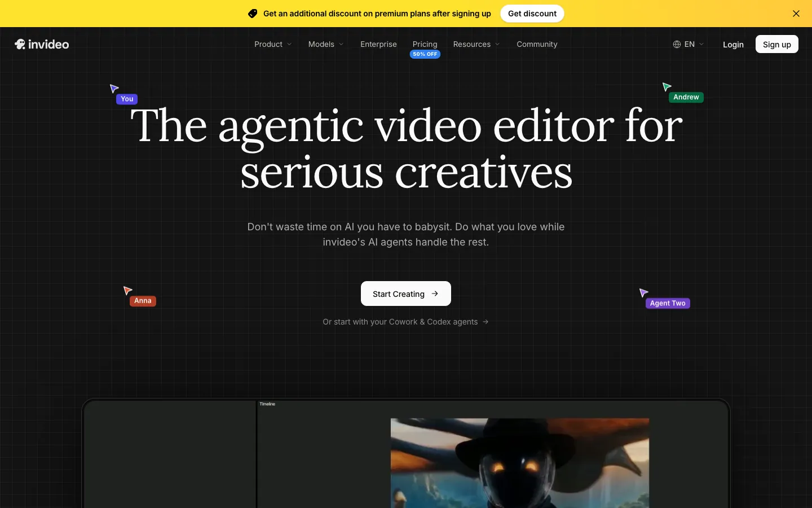812x508 pixels.
Task: Click the arrow after Codex agents link
Action: pyautogui.click(x=486, y=322)
